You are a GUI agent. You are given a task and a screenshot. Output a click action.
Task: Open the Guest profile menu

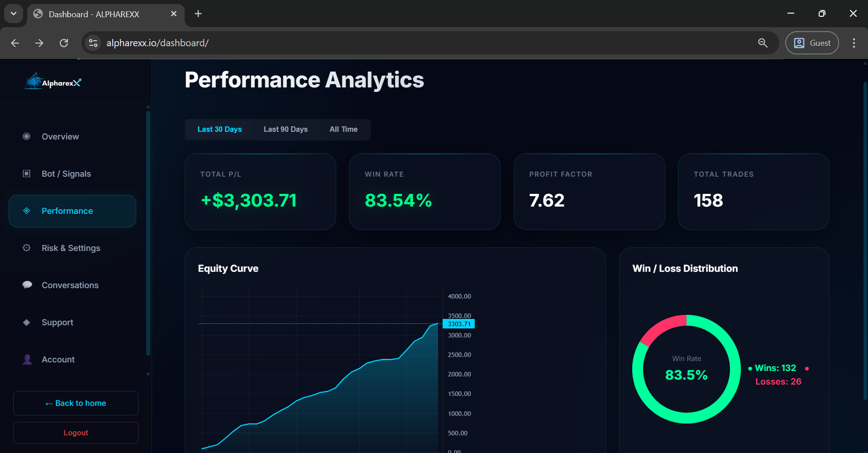coord(812,43)
